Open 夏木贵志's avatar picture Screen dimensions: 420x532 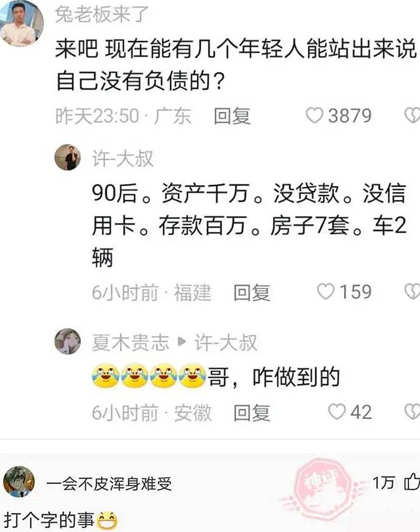click(x=68, y=341)
